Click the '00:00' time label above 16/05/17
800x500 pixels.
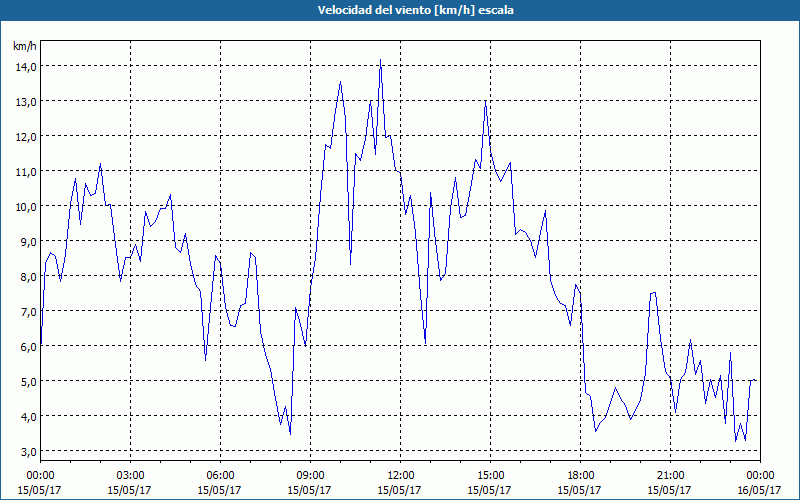pos(761,476)
